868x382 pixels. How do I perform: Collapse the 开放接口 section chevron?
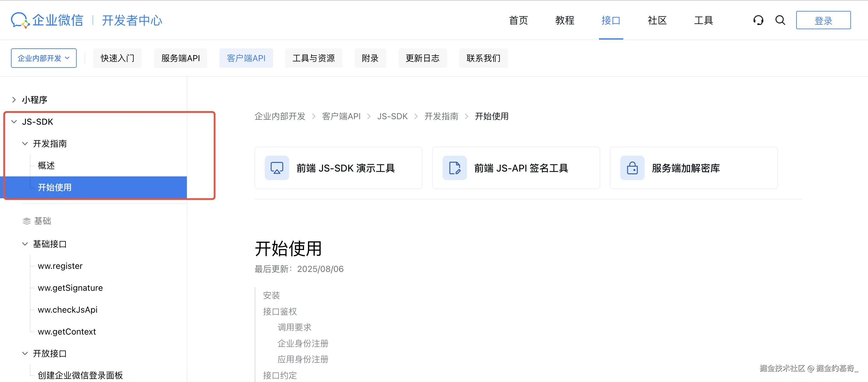click(25, 353)
